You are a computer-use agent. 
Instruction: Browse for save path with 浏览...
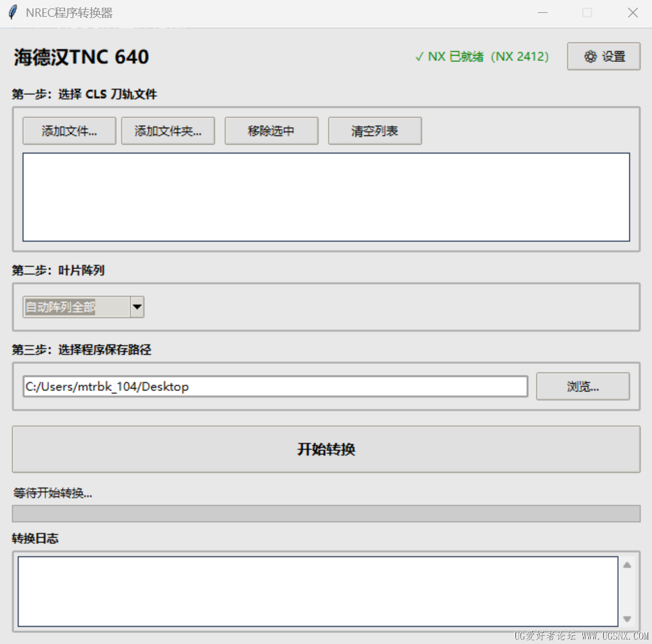click(583, 386)
